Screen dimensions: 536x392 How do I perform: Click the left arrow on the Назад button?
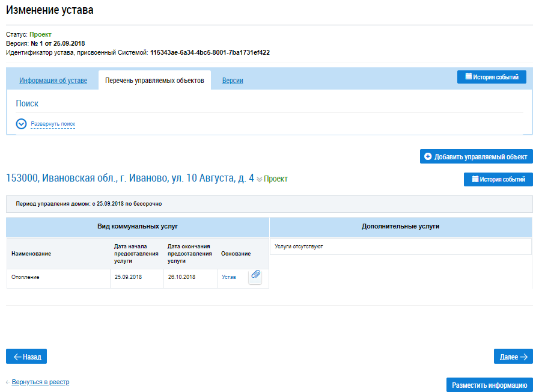[x=17, y=357]
